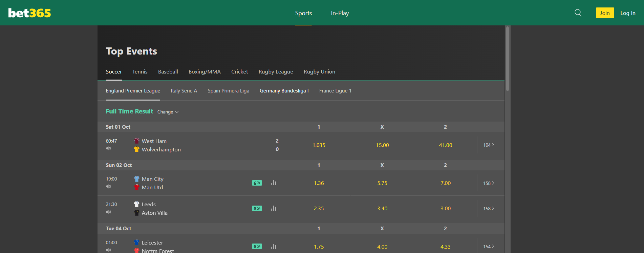The height and width of the screenshot is (253, 644).
Task: Toggle audio icon for Leeds 21:30 match
Action: (x=108, y=212)
